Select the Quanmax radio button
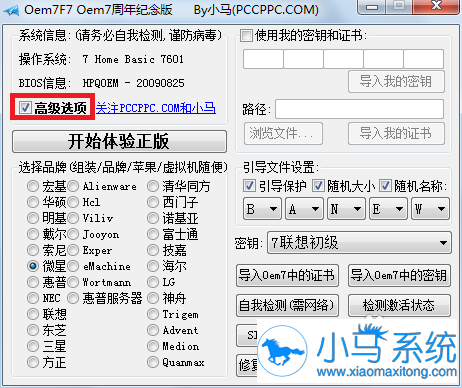 (153, 362)
